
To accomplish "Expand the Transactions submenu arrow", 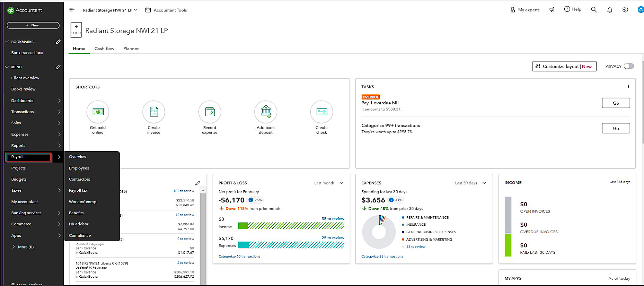I will (x=59, y=112).
